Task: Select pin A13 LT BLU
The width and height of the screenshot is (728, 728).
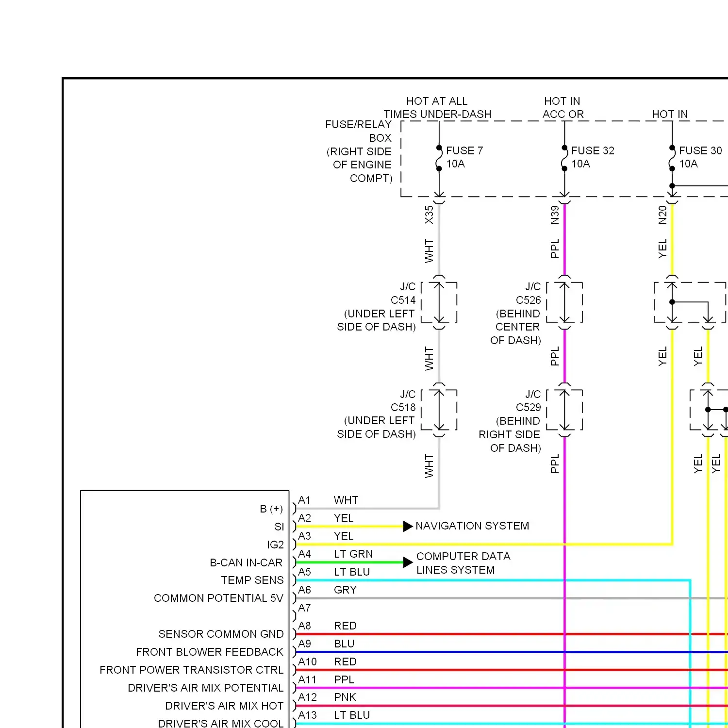Action: tap(334, 715)
